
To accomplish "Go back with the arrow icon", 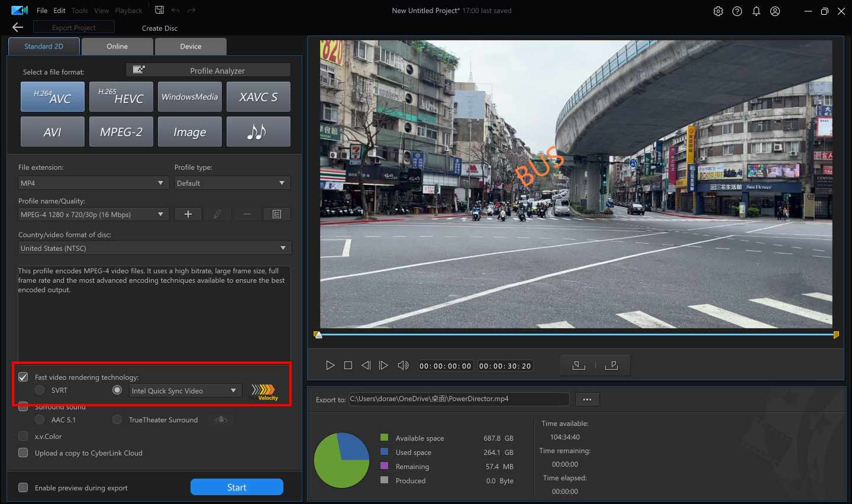I will 18,27.
